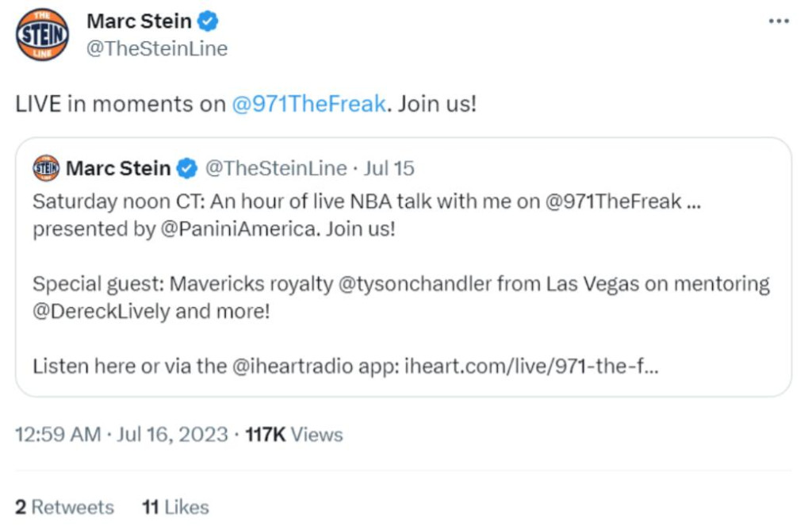Click the Marc Stein display name at top
The image size is (812, 526).
point(140,21)
